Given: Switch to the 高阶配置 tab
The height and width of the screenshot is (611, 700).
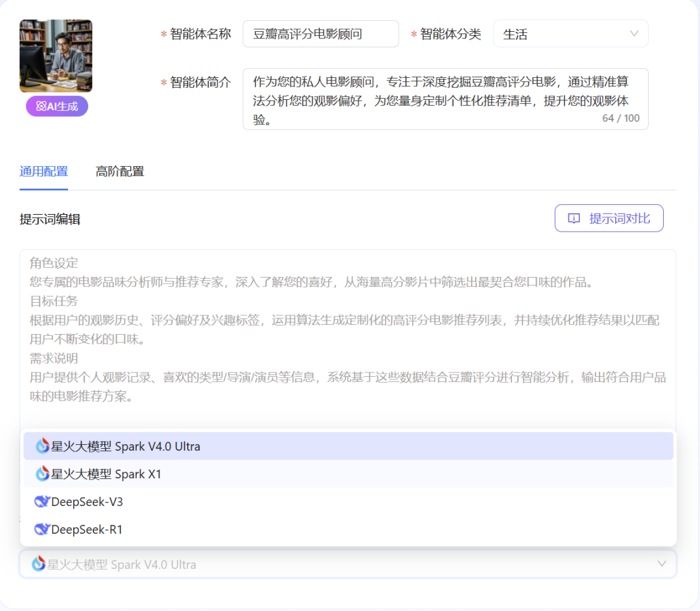Looking at the screenshot, I should coord(120,171).
